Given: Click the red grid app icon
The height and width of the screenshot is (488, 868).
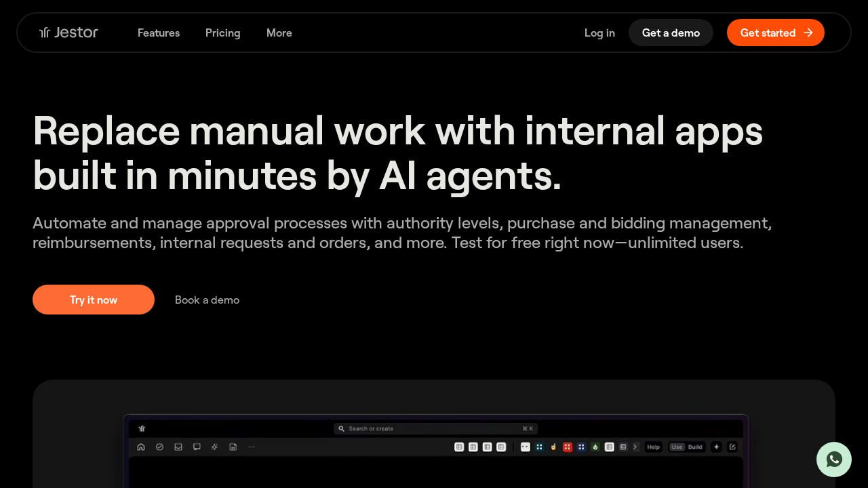Looking at the screenshot, I should pos(568,447).
